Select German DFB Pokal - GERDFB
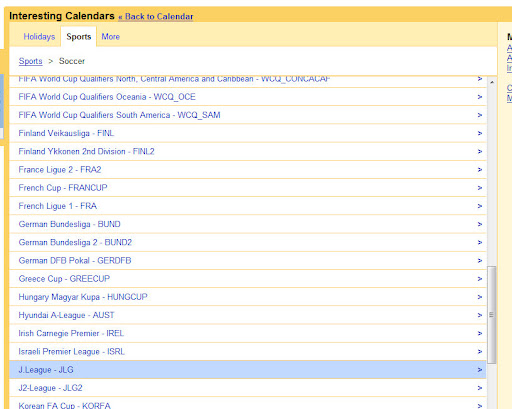The width and height of the screenshot is (512, 409). coord(248,260)
